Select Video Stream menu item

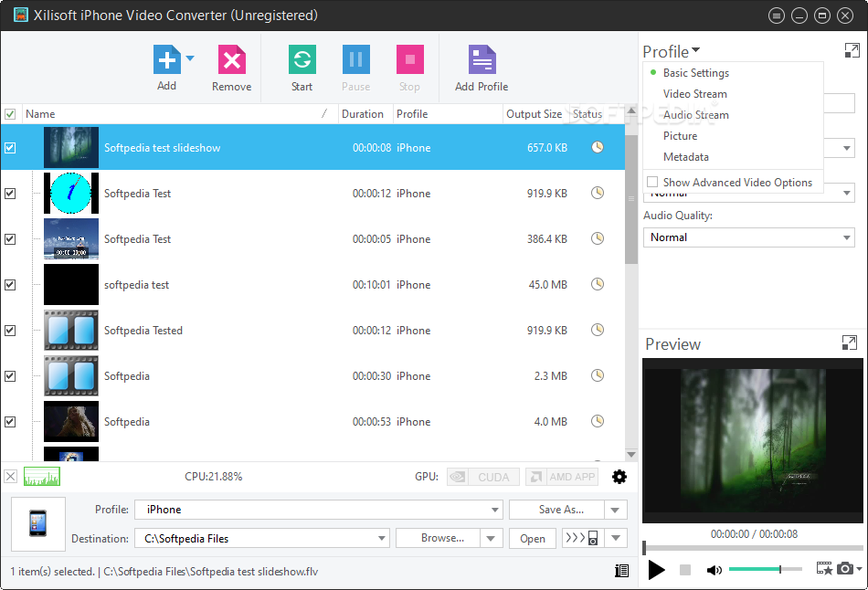694,93
